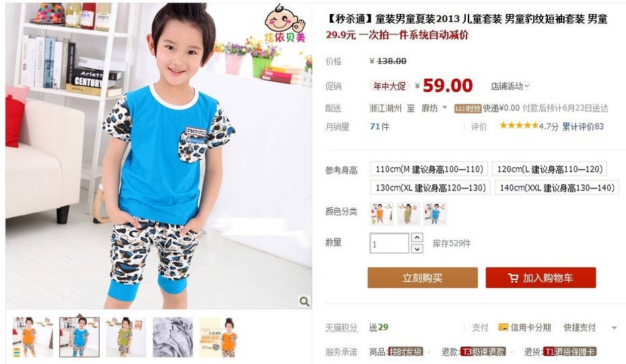Image resolution: width=626 pixels, height=364 pixels.
Task: Decrease quantity with down arrow
Action: click(417, 249)
